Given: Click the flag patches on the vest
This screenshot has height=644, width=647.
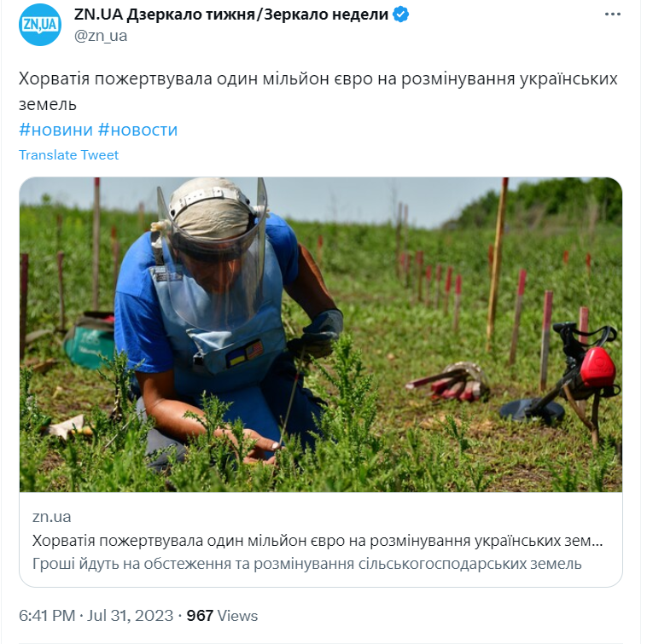Looking at the screenshot, I should 244,354.
